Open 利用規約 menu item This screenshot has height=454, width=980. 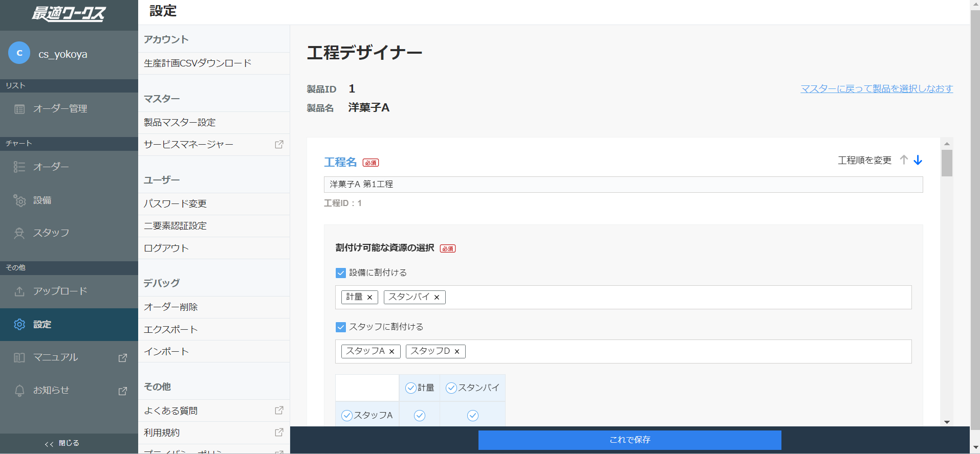214,433
